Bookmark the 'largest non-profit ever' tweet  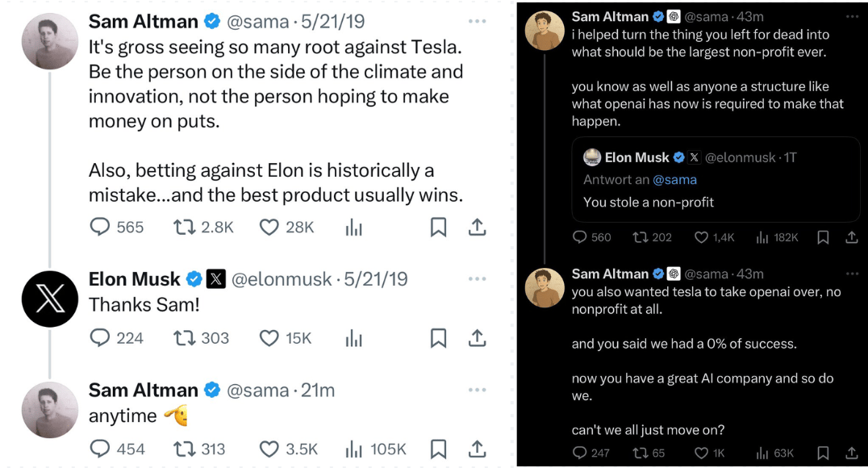pos(823,237)
